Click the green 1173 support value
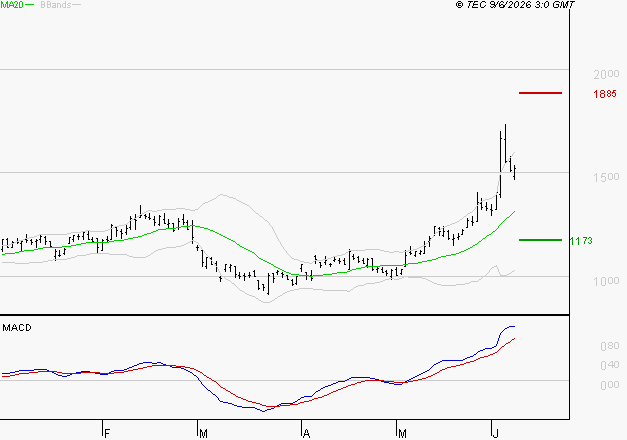Viewport: 627px width, 440px height. (x=581, y=241)
